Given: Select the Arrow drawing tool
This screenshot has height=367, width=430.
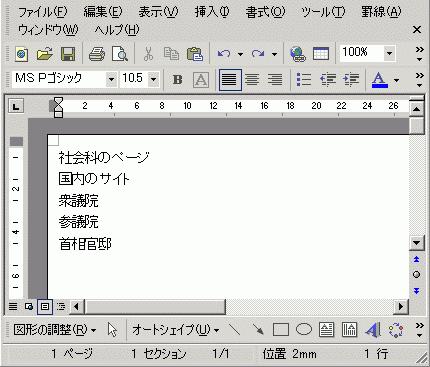Looking at the screenshot, I should click(x=258, y=330).
